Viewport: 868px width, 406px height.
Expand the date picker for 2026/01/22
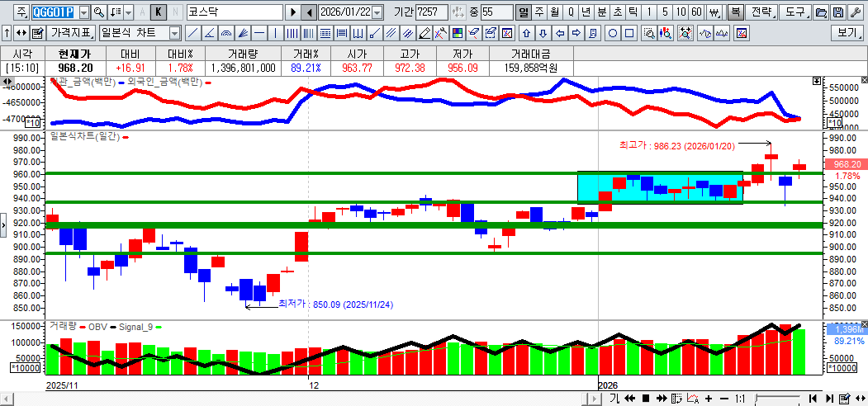tap(377, 12)
